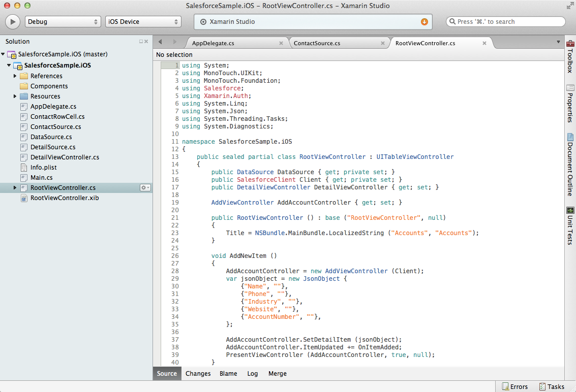576x392 pixels.
Task: Click the References folder icon
Action: pos(24,76)
